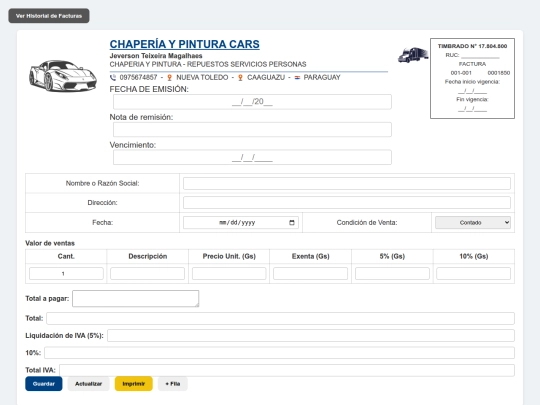
Task: Click the Nombre o Razón Social input
Action: [x=347, y=183]
